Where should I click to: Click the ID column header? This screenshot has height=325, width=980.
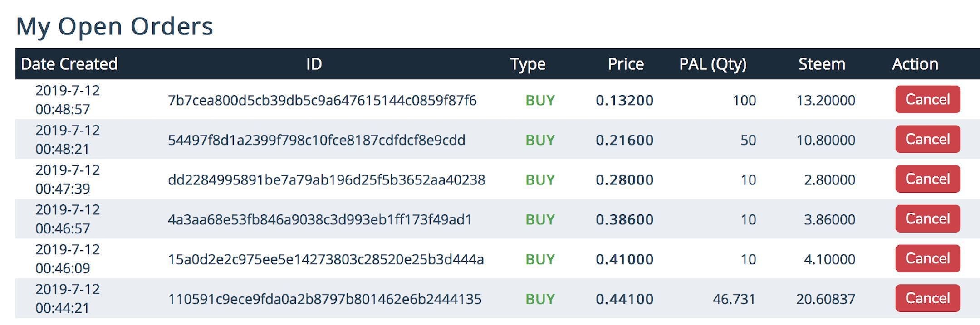click(x=314, y=64)
